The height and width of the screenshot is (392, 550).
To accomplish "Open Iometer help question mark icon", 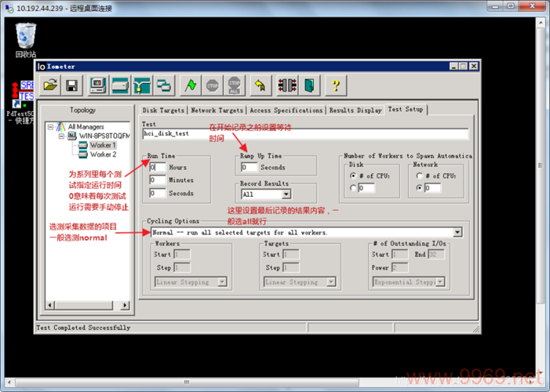I will [x=336, y=85].
